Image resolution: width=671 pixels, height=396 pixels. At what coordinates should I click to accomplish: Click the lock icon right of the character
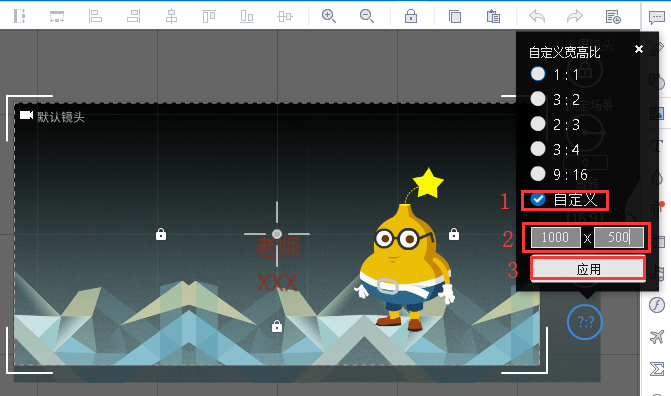coord(454,234)
